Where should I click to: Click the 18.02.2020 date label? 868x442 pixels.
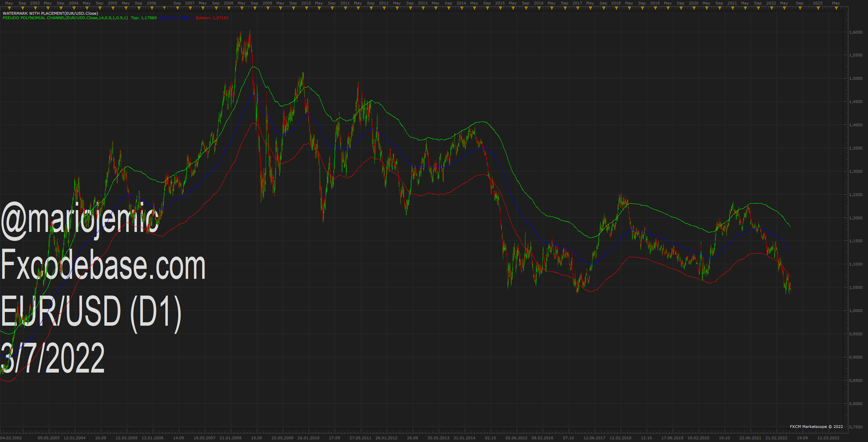click(698, 438)
